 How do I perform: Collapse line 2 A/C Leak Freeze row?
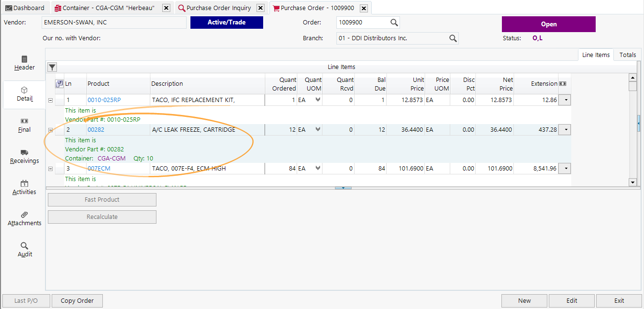tap(50, 130)
